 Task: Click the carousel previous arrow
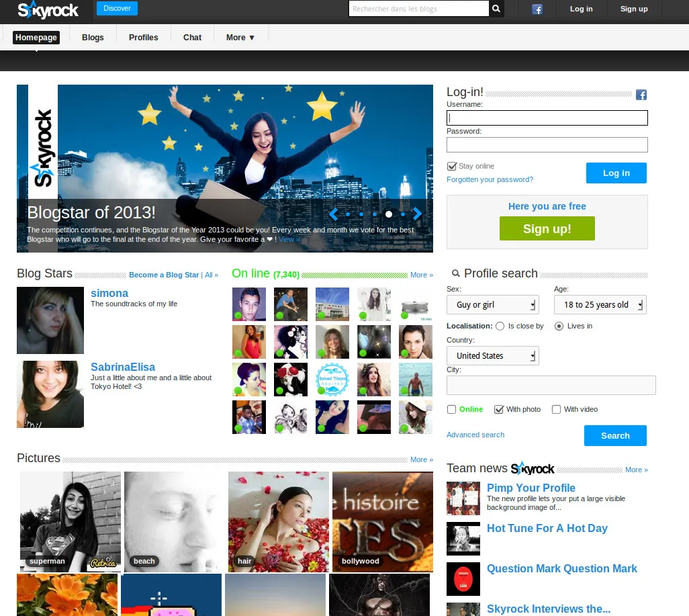333,214
